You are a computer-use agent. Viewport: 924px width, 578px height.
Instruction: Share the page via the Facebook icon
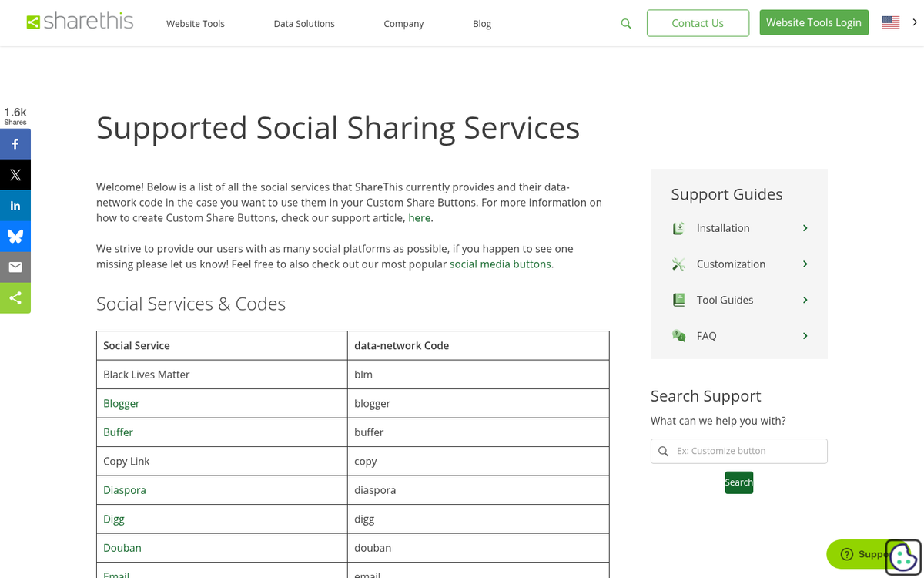[x=15, y=144]
